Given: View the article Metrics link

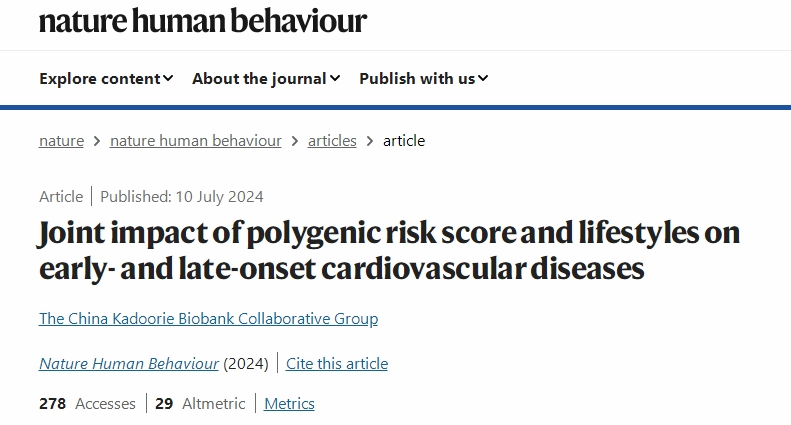Looking at the screenshot, I should point(289,404).
